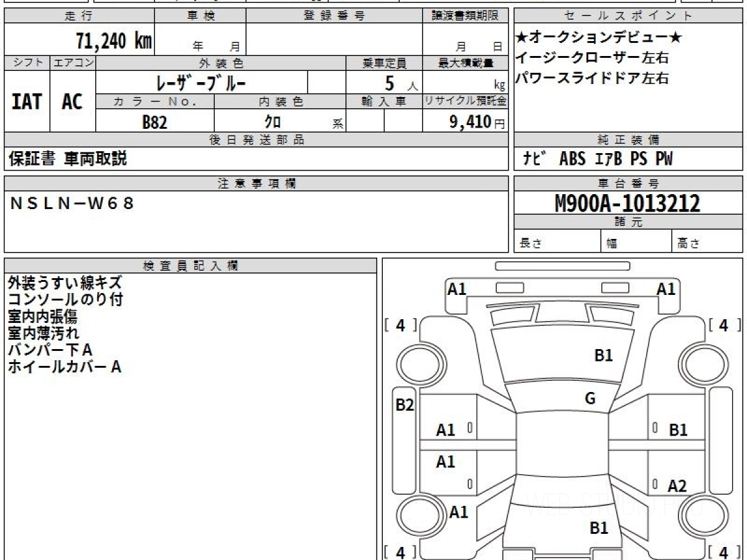
Task: Select the 検査員記入欄 header
Action: tap(190, 266)
